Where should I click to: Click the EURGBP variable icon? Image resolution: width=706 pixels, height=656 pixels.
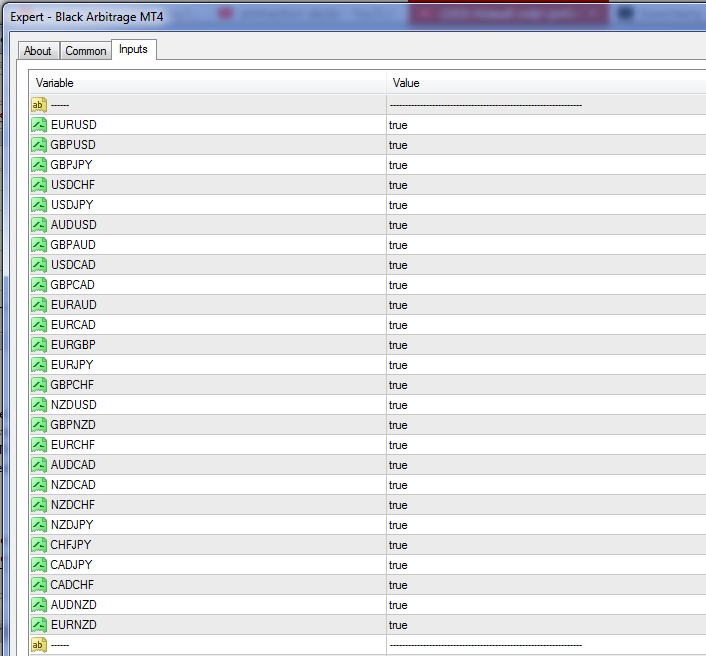pos(39,345)
